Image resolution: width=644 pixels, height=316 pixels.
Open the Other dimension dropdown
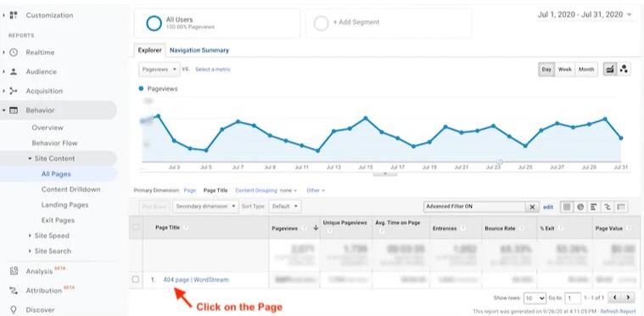tap(316, 191)
